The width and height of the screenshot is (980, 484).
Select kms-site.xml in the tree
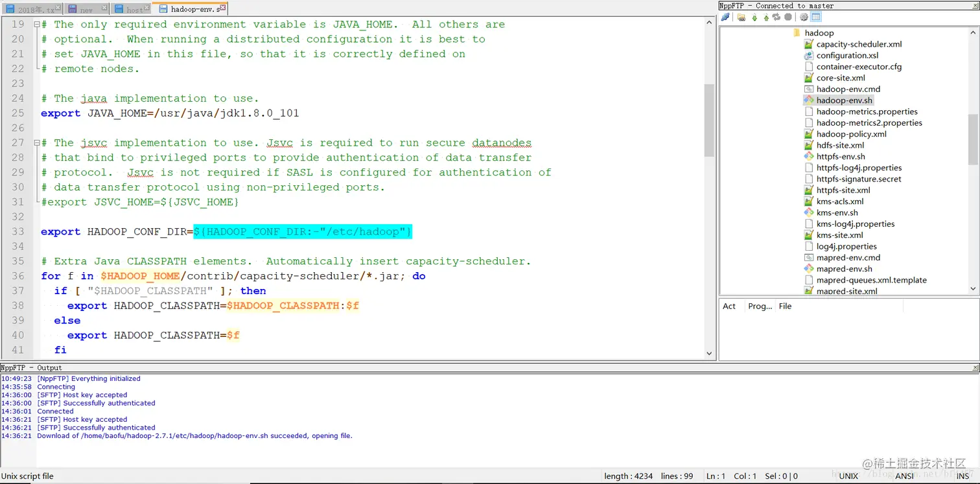pyautogui.click(x=839, y=235)
